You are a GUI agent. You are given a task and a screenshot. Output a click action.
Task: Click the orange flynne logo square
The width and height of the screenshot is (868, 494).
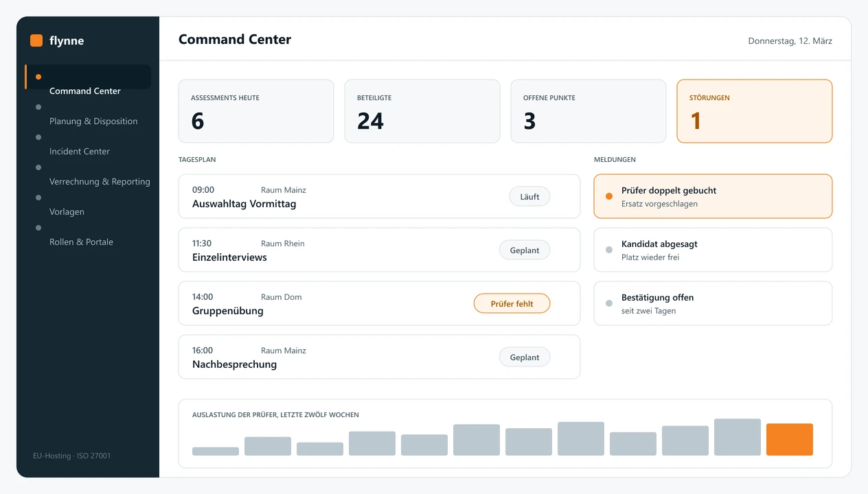tap(36, 40)
